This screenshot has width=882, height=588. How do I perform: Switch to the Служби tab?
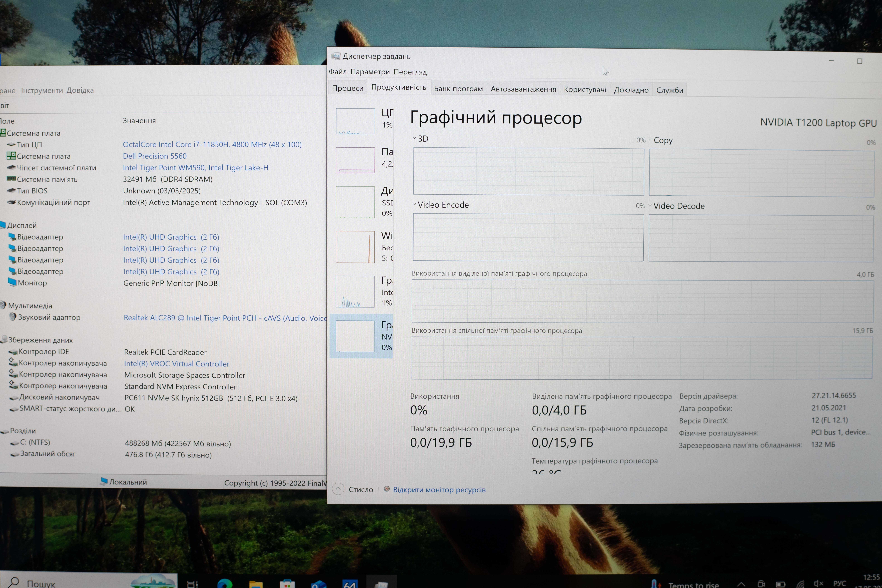point(670,90)
